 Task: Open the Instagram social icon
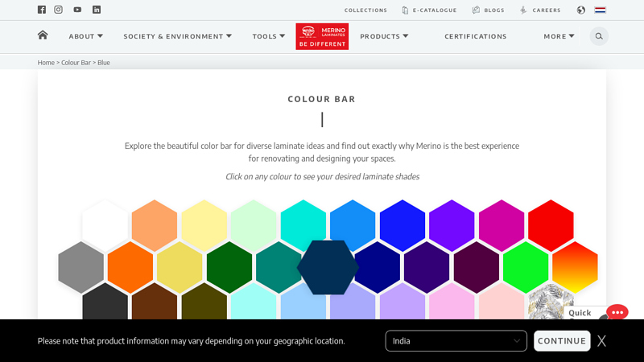(58, 10)
